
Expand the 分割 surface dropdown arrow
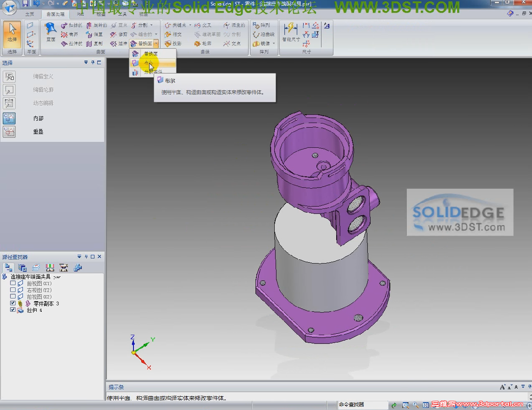click(x=151, y=25)
